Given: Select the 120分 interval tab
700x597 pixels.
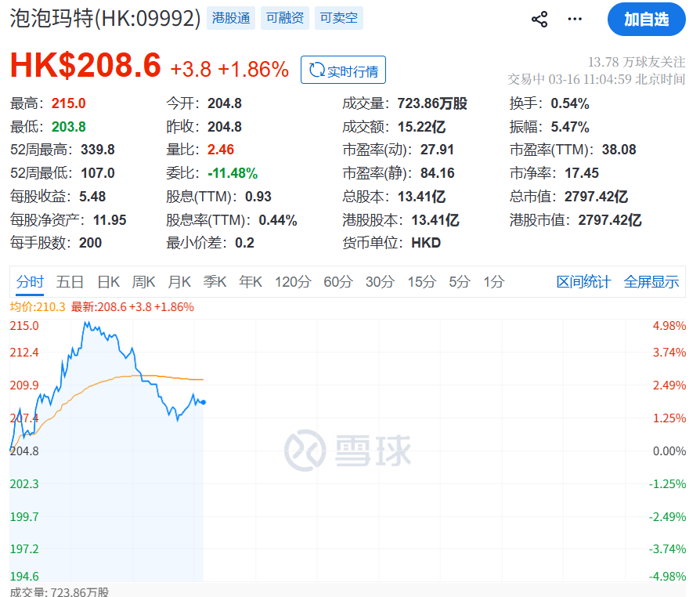Looking at the screenshot, I should (293, 282).
